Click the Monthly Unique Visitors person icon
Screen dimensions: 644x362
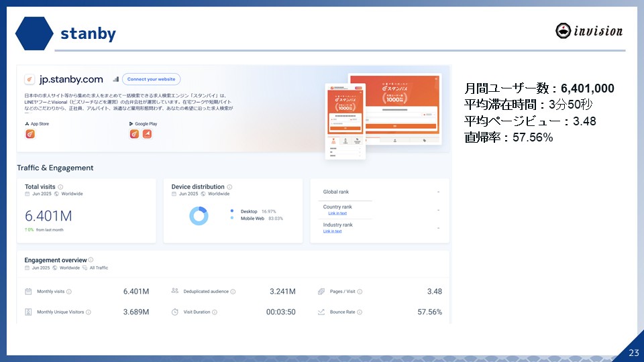pos(28,312)
